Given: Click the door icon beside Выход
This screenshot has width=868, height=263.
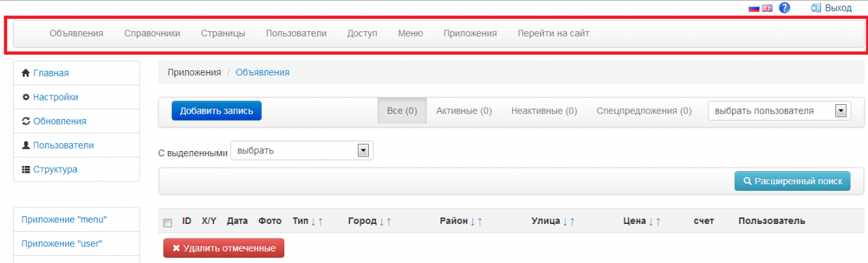Looking at the screenshot, I should point(817,8).
